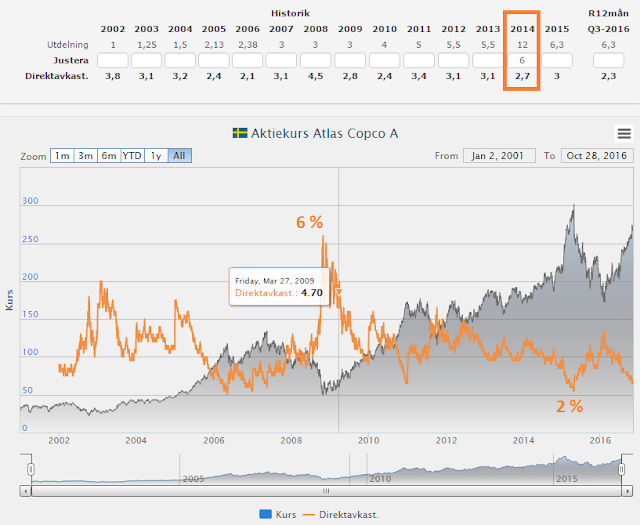
Task: Click the Justera field for 2012
Action: (453, 60)
